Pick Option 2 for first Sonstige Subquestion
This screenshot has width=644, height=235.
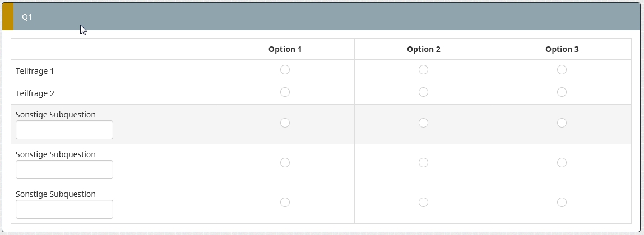423,123
